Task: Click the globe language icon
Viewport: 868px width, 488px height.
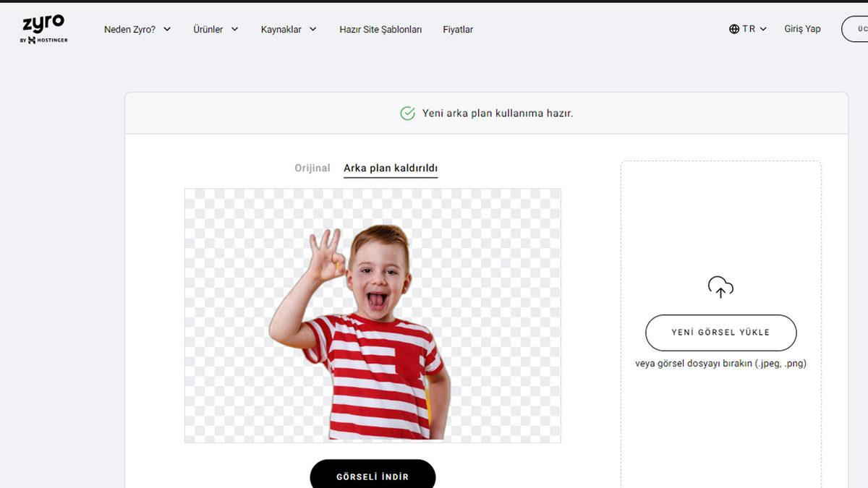Action: tap(734, 28)
